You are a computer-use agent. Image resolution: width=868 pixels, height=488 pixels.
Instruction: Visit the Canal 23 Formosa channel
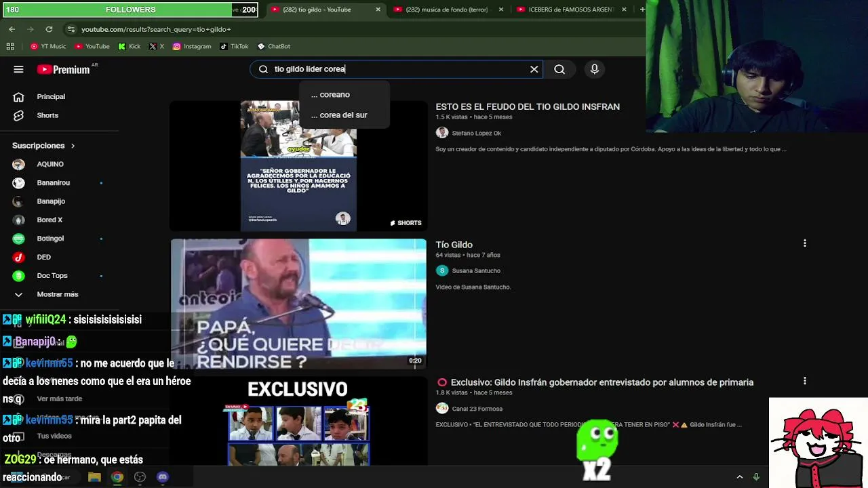pos(477,409)
